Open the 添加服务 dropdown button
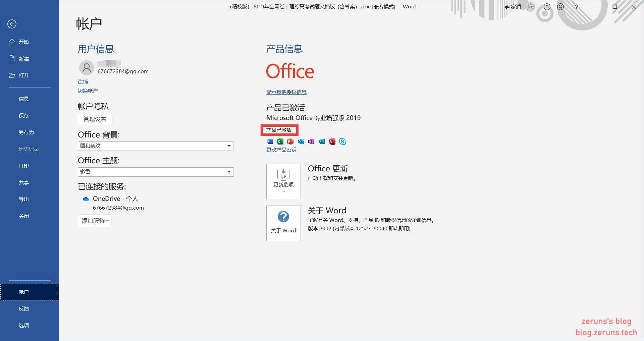 [94, 221]
